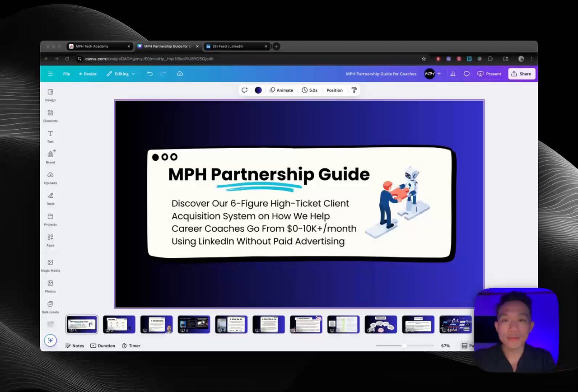Click the comment bubble icon
Viewport: 578px width, 392px height.
coord(466,74)
